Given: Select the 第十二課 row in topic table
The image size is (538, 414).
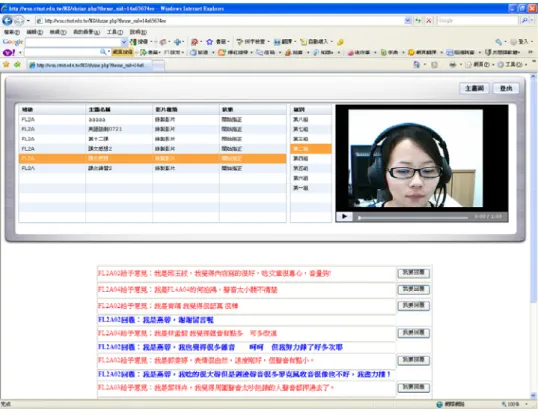Looking at the screenshot, I should click(x=152, y=139).
